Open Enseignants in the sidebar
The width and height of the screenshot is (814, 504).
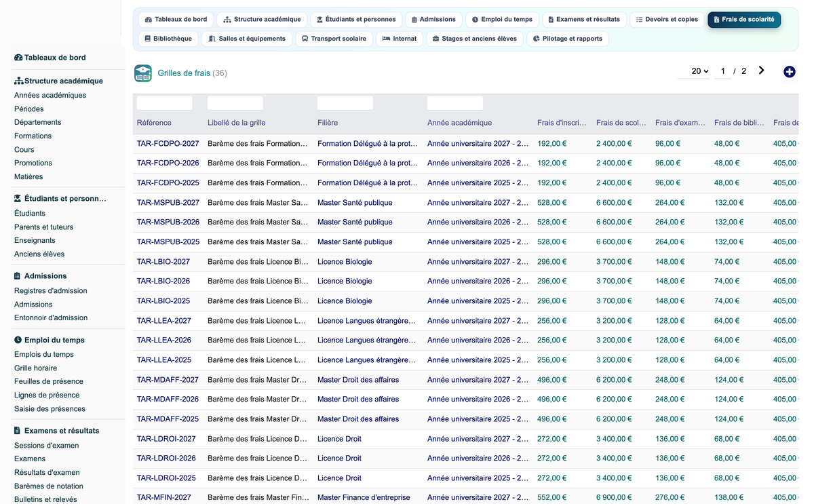tap(35, 241)
